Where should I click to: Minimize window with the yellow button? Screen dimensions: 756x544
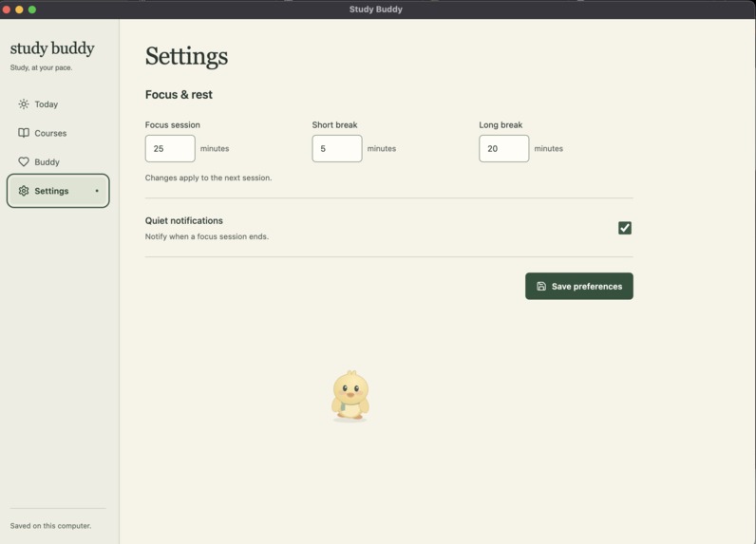coord(19,9)
